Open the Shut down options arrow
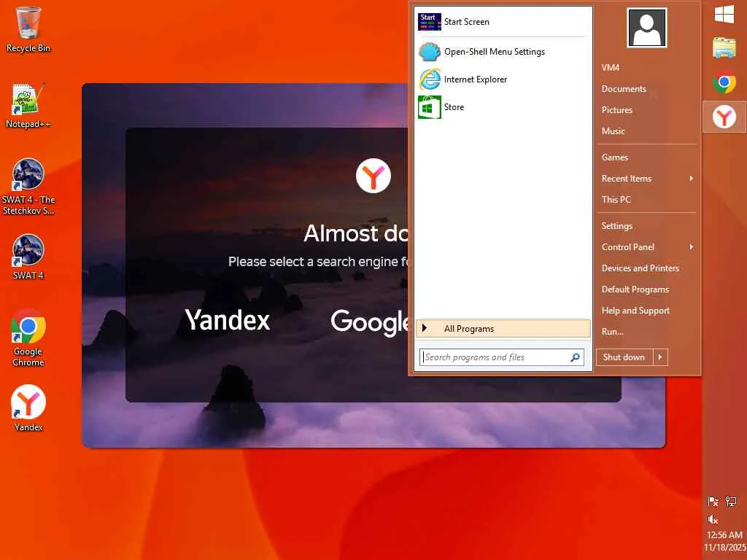Viewport: 747px width, 560px height. tap(660, 357)
